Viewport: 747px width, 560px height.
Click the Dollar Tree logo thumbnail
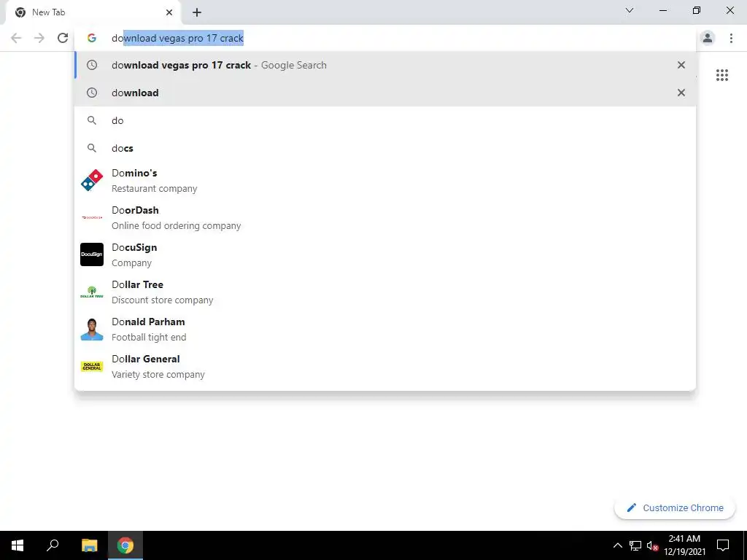coord(92,292)
